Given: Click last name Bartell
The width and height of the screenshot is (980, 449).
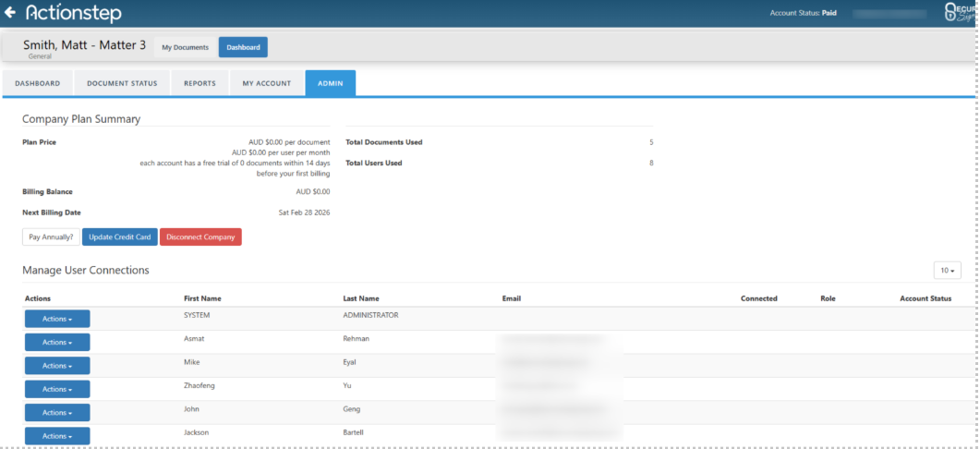Looking at the screenshot, I should (355, 432).
